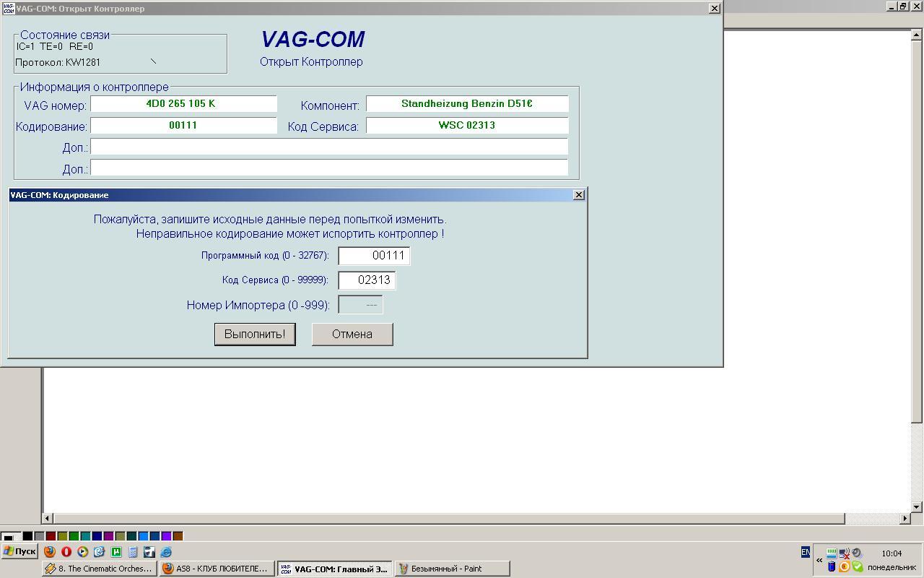Open Internet Explorer from Quick Launch
The height and width of the screenshot is (578, 924).
(166, 552)
